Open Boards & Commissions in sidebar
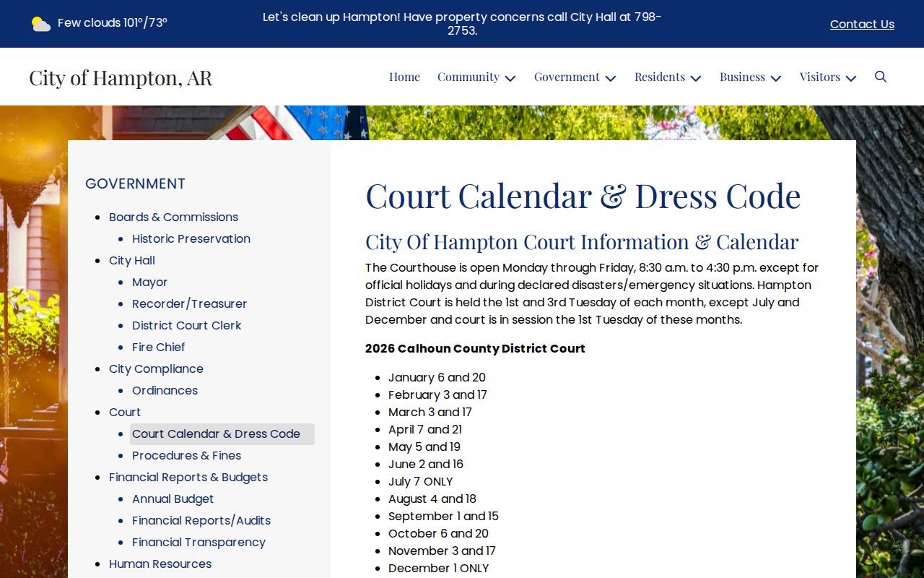 173,217
